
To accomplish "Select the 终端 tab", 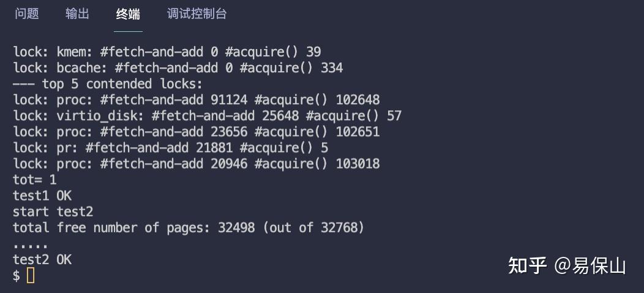I will pos(128,14).
